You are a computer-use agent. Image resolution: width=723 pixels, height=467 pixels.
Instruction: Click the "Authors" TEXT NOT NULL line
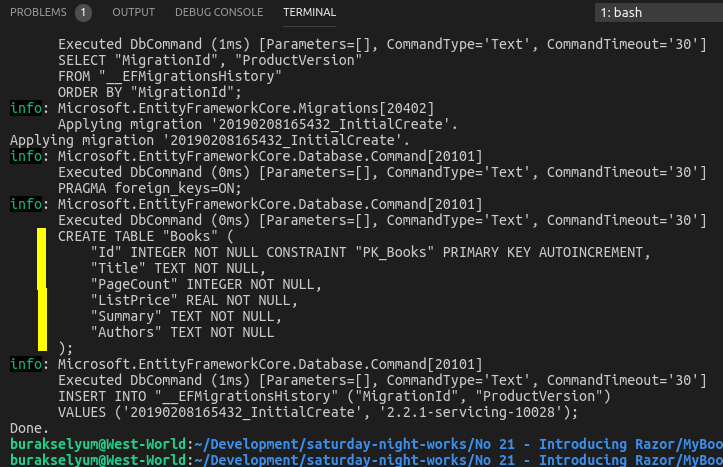point(182,332)
